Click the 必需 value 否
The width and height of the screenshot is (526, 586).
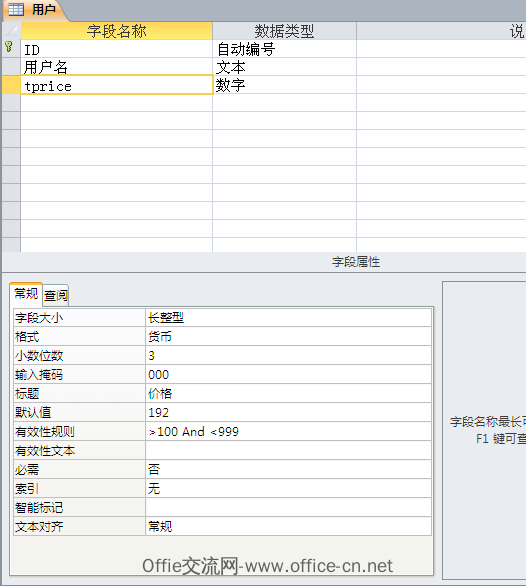pos(288,469)
